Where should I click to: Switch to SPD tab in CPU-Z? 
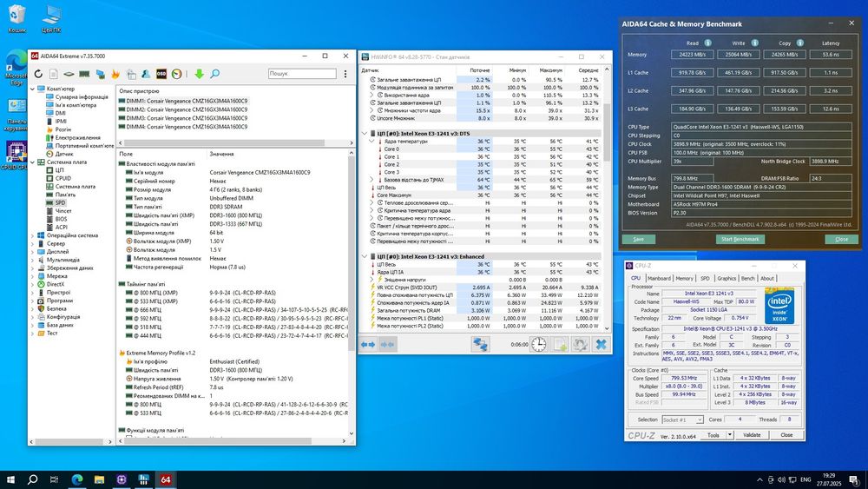[705, 278]
